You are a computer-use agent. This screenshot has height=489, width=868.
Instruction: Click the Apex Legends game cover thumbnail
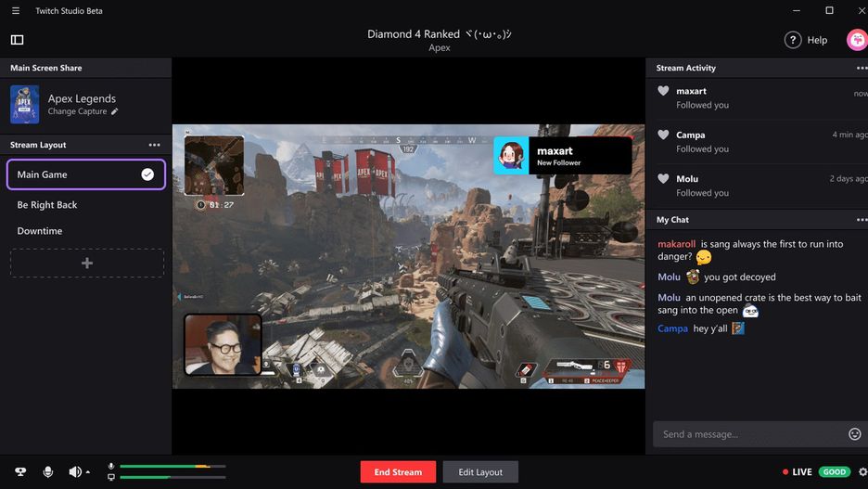point(24,104)
